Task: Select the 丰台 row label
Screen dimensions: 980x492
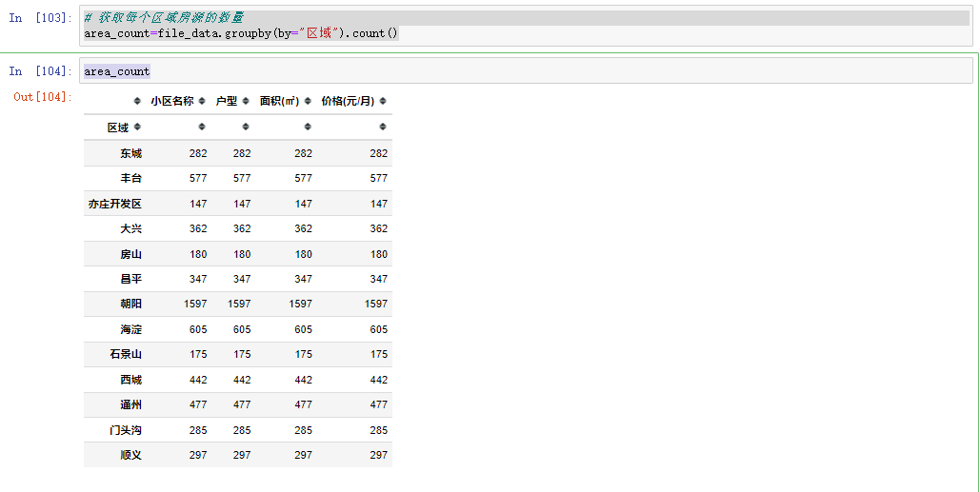Action: tap(131, 178)
